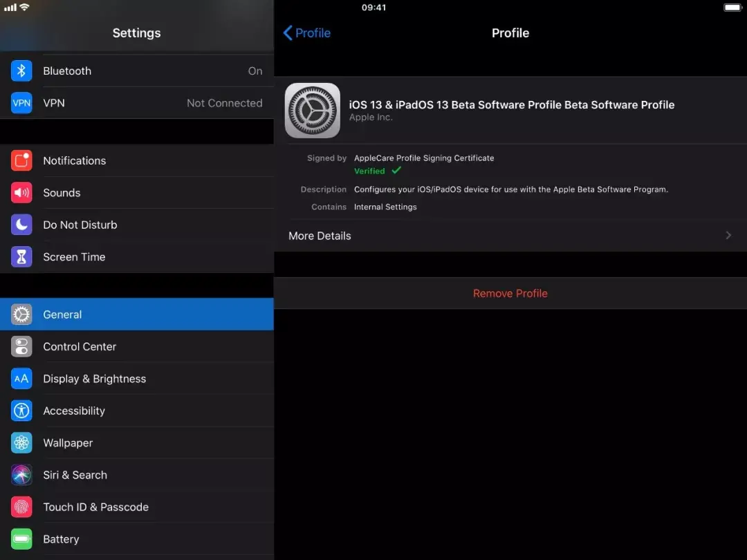Open Sounds settings
The width and height of the screenshot is (747, 560).
(x=137, y=193)
